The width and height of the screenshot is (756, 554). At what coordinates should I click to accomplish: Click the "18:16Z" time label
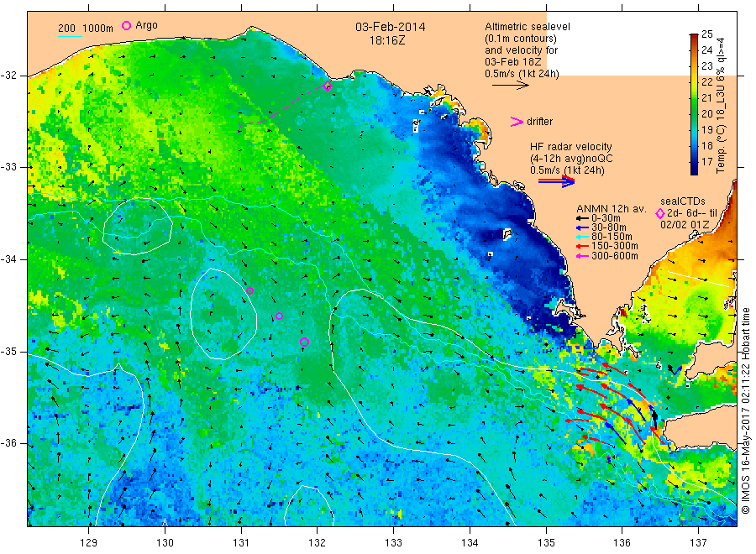point(387,41)
